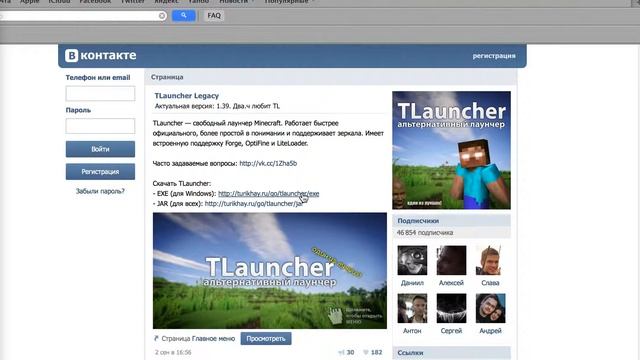Screen dimensions: 640x360
Task: Click the Войти login button
Action: [100, 149]
